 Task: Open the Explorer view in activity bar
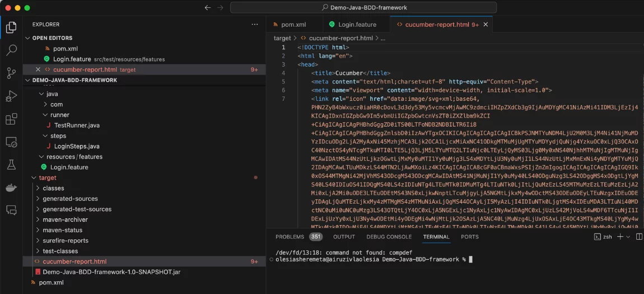tap(11, 27)
